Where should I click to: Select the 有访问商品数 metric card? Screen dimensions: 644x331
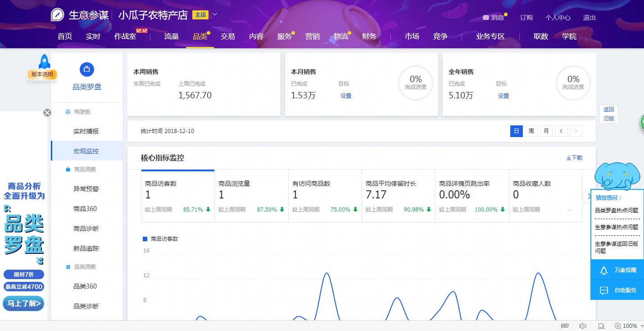pyautogui.click(x=325, y=196)
